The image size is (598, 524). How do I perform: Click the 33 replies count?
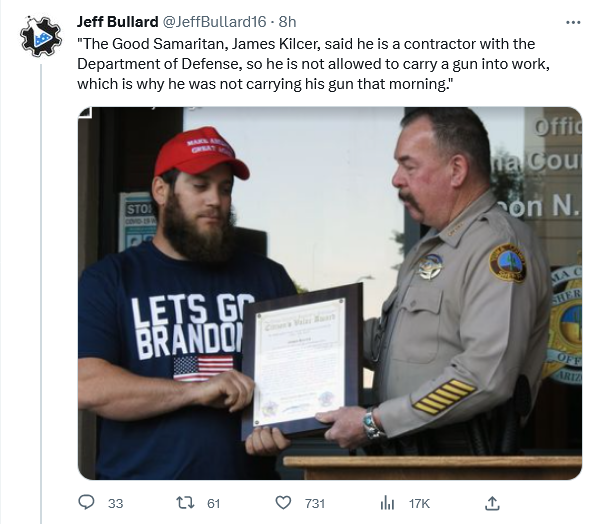pos(115,503)
